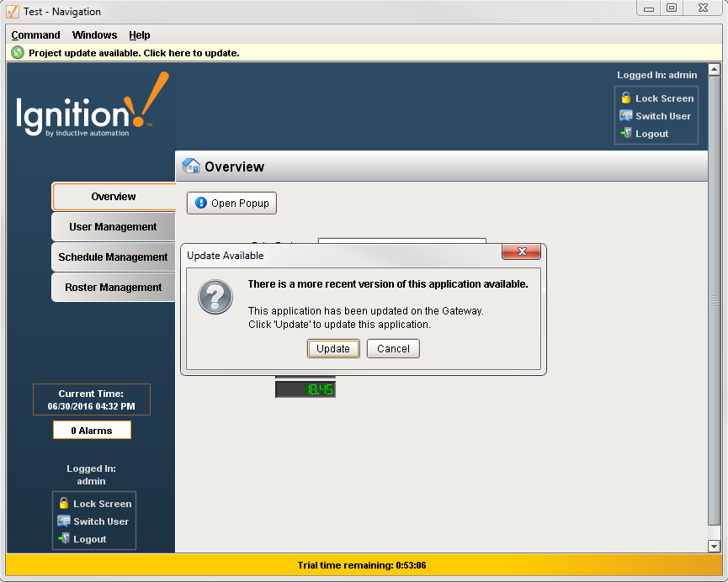Close the Update Available dialog with red X
Screen dimensions: 728x582
click(521, 251)
